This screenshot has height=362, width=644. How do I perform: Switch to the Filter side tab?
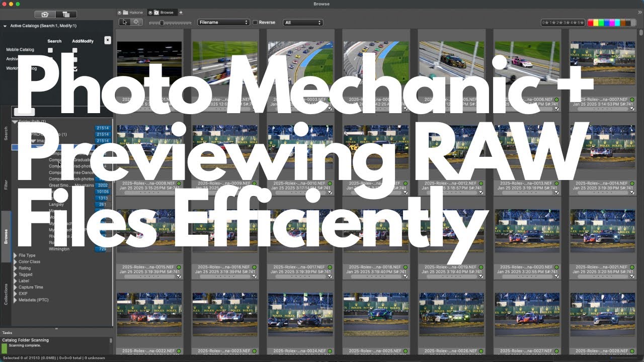point(6,185)
